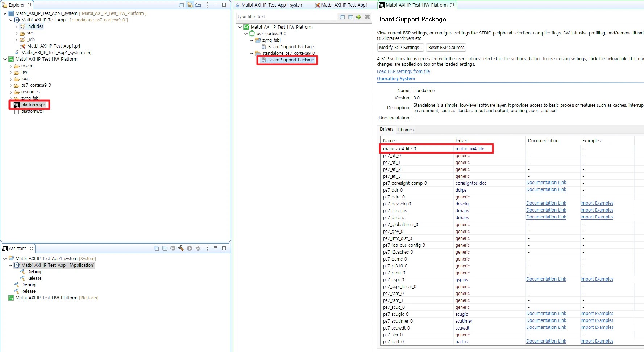Open Documentation Link for ps7_ddr_0
The width and height of the screenshot is (644, 352).
point(546,189)
